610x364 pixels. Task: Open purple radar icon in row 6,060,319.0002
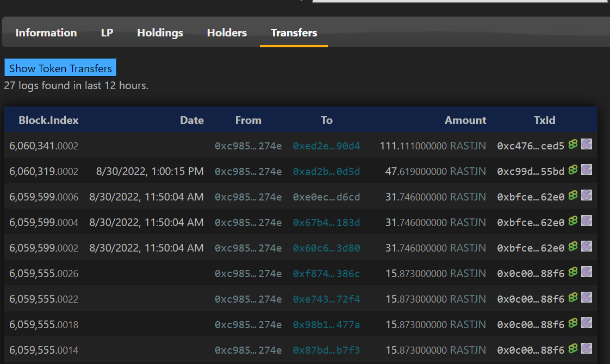click(587, 170)
